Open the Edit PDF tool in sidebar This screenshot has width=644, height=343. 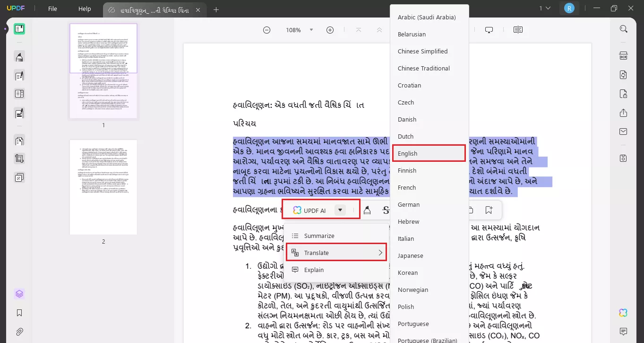coord(19,75)
